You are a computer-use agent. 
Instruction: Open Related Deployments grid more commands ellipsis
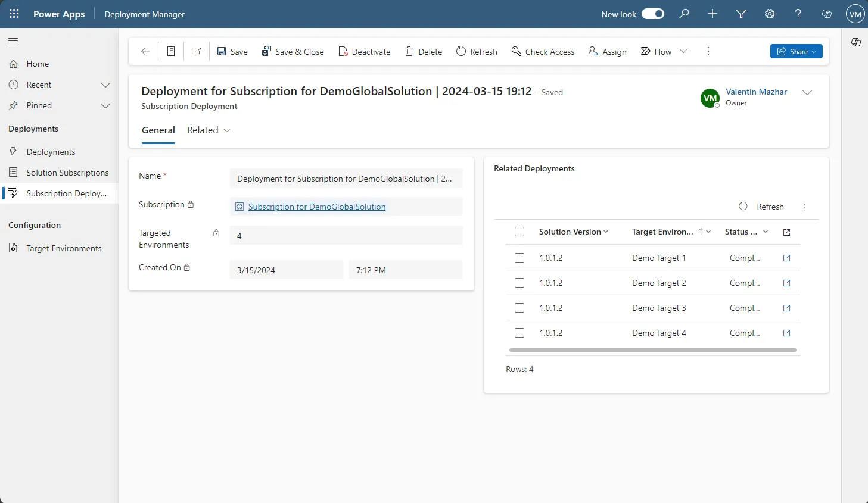pyautogui.click(x=805, y=207)
